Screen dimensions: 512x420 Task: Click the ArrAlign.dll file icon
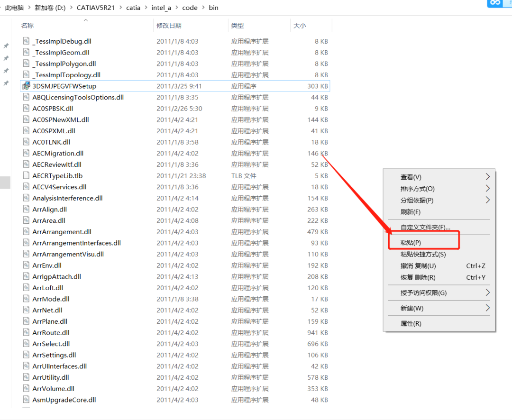(27, 210)
